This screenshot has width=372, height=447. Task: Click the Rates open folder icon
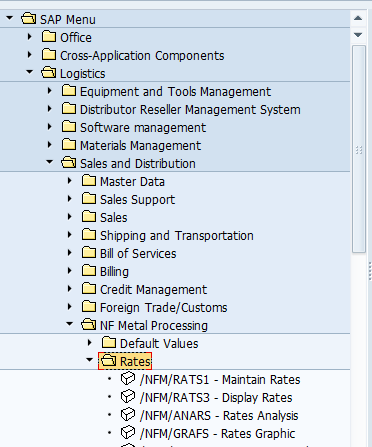coord(109,361)
